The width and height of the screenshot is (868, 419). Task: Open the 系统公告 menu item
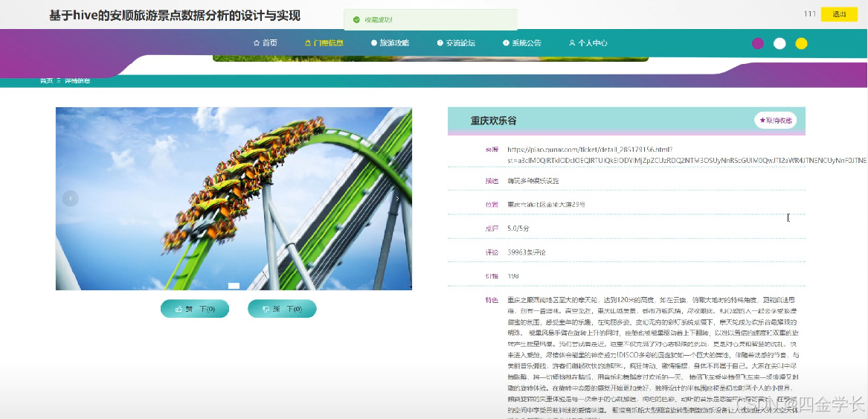[522, 43]
